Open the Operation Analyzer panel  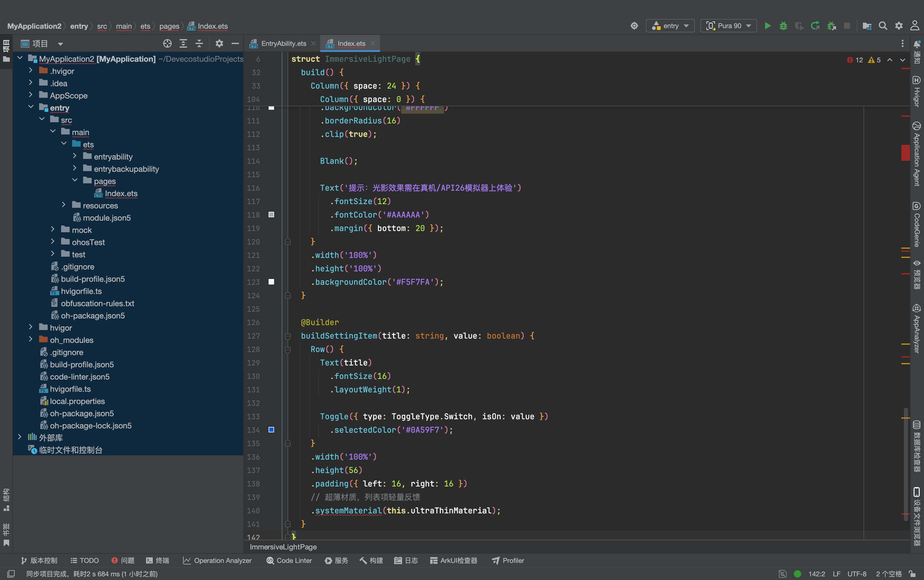click(217, 560)
